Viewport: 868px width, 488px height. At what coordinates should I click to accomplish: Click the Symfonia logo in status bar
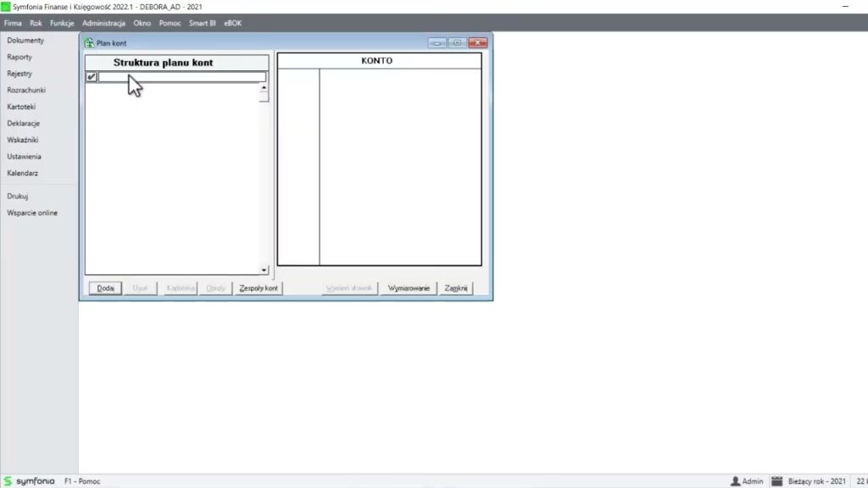coord(29,481)
